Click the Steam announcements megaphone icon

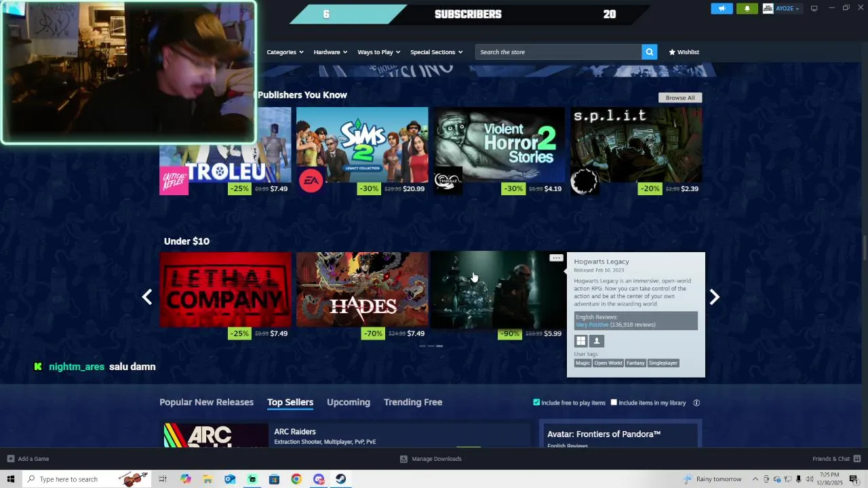tap(722, 8)
